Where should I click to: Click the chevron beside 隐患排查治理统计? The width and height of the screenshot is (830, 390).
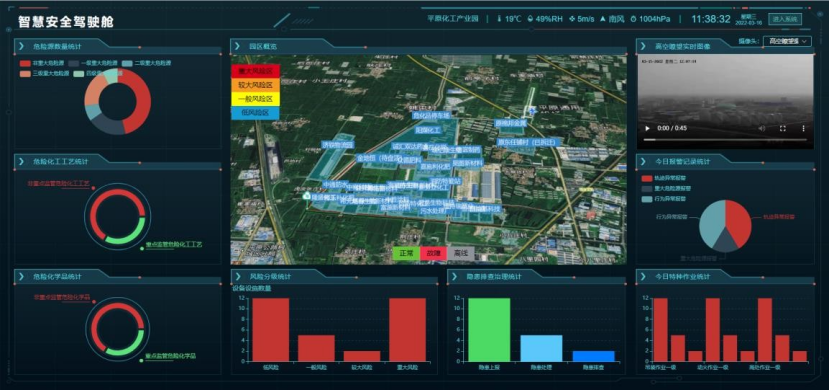coord(454,276)
